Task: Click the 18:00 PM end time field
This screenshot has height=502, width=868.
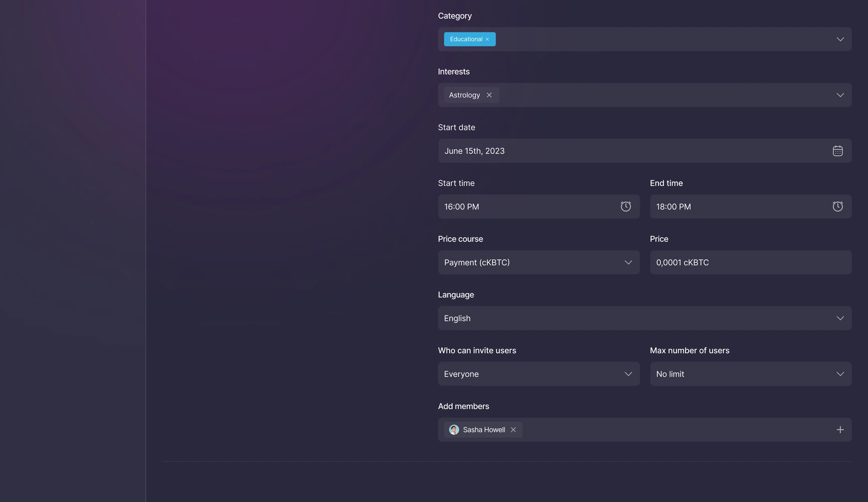Action: coord(751,207)
